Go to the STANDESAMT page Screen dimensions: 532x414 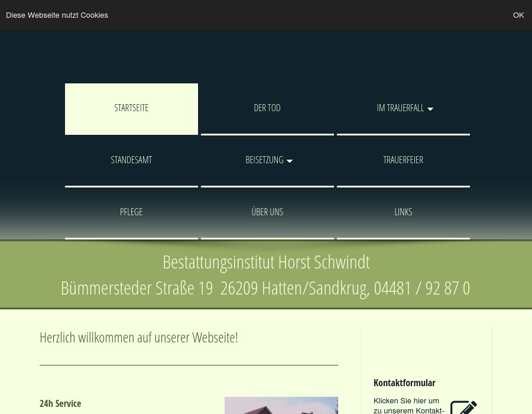[131, 160]
